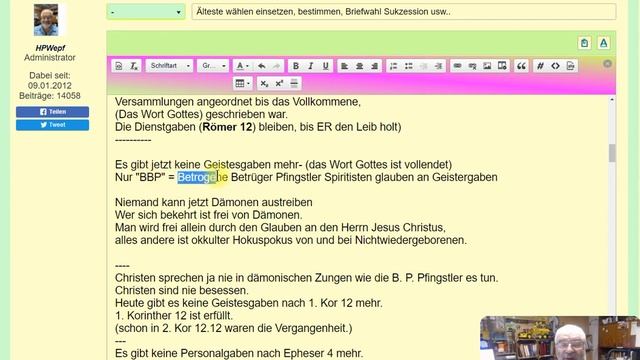The image size is (640, 360).
Task: Remove the hyperlink
Action: pos(473,66)
